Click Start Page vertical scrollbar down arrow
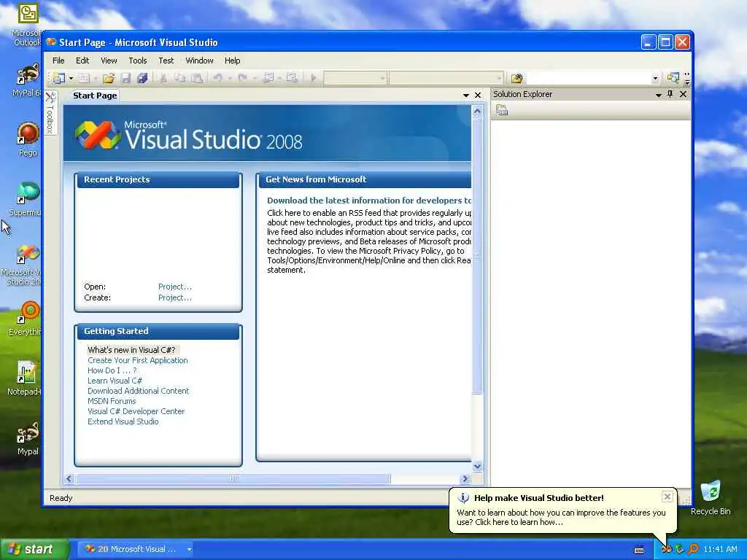This screenshot has height=560, width=747. coord(477,466)
